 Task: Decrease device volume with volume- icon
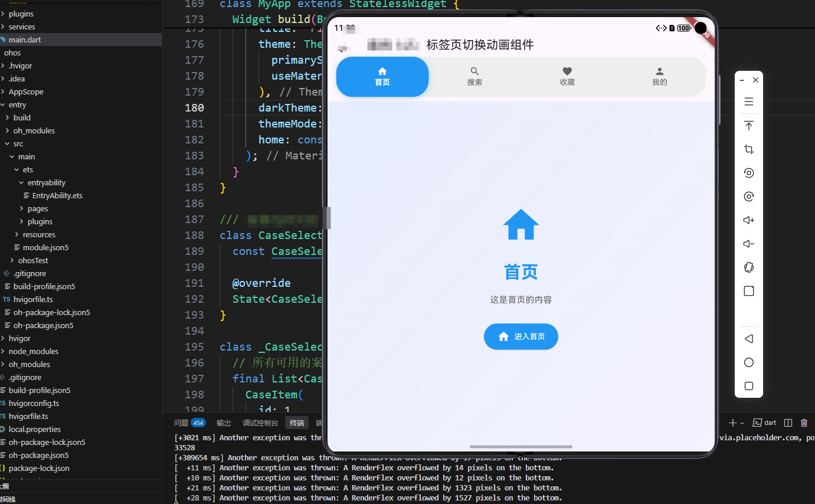point(749,243)
